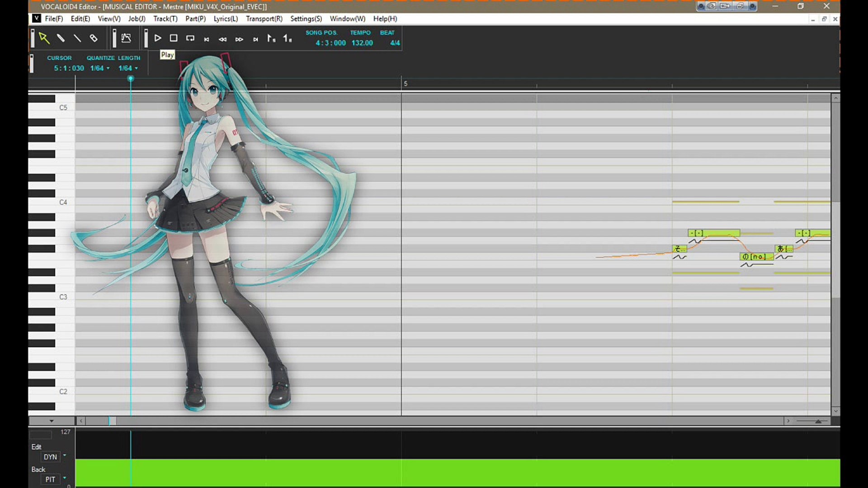Click the overlay window-switch icon
This screenshot has height=488, width=868.
click(740, 6)
